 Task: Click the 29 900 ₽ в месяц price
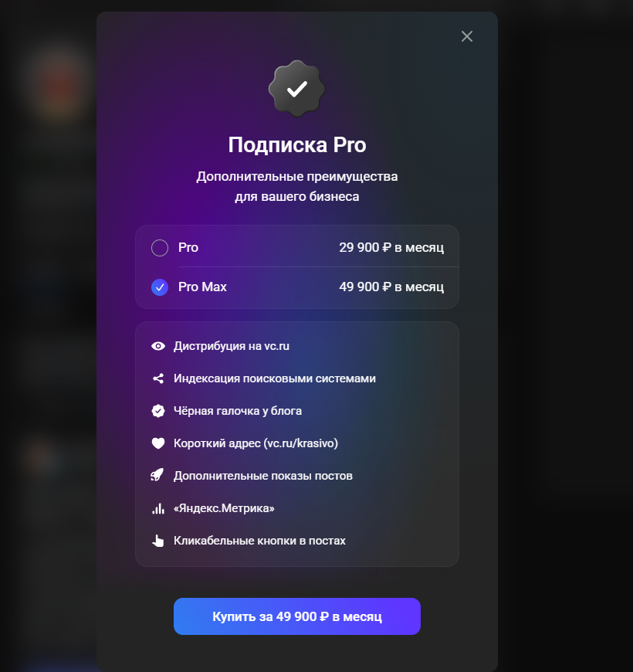click(x=391, y=248)
